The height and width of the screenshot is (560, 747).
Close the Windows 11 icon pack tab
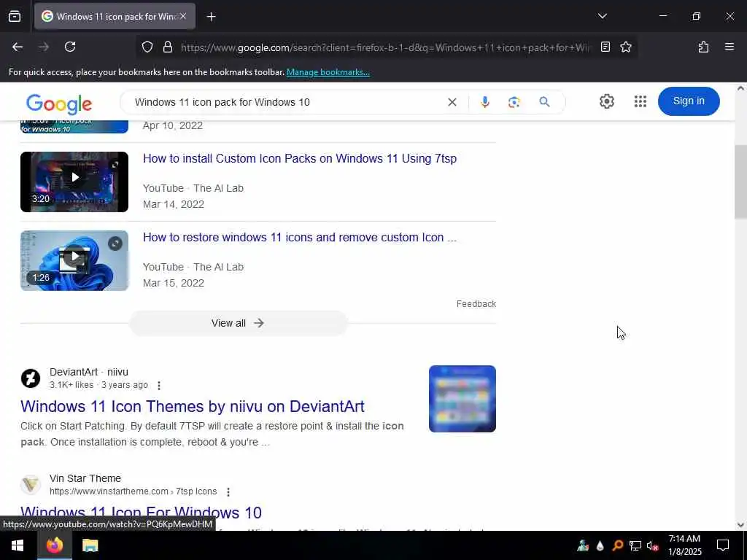[183, 16]
